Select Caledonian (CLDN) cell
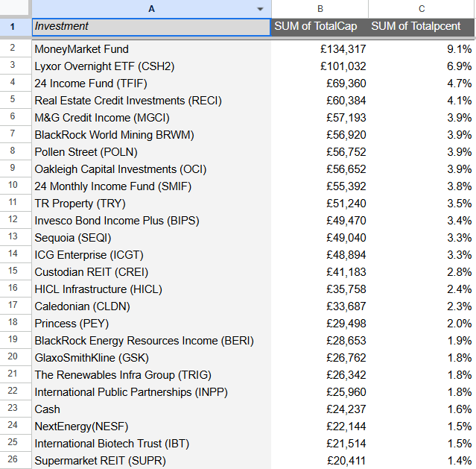This screenshot has width=476, height=469. (x=151, y=306)
